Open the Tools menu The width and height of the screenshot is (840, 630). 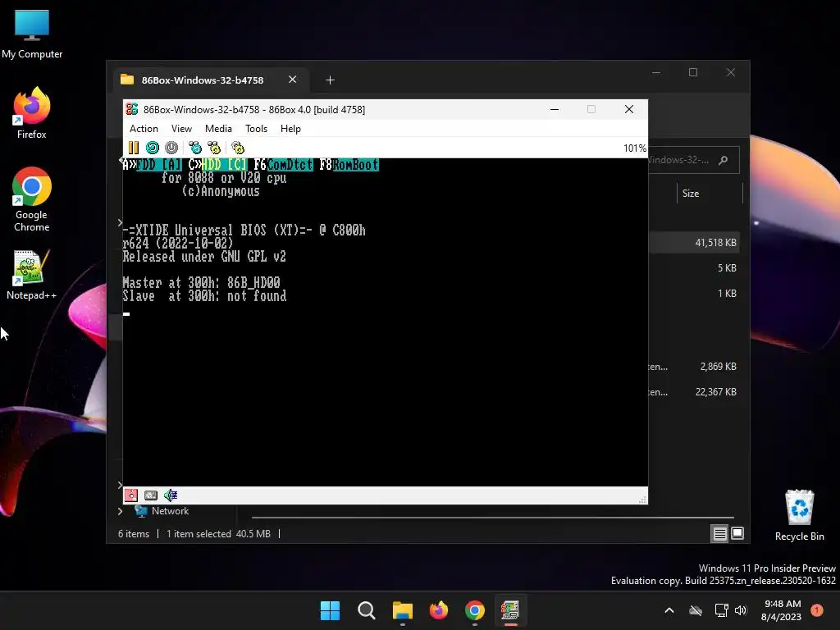(x=256, y=129)
